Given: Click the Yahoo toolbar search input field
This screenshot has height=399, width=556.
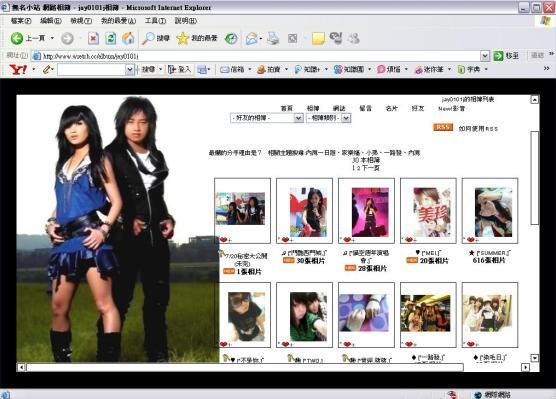Looking at the screenshot, I should (92, 70).
